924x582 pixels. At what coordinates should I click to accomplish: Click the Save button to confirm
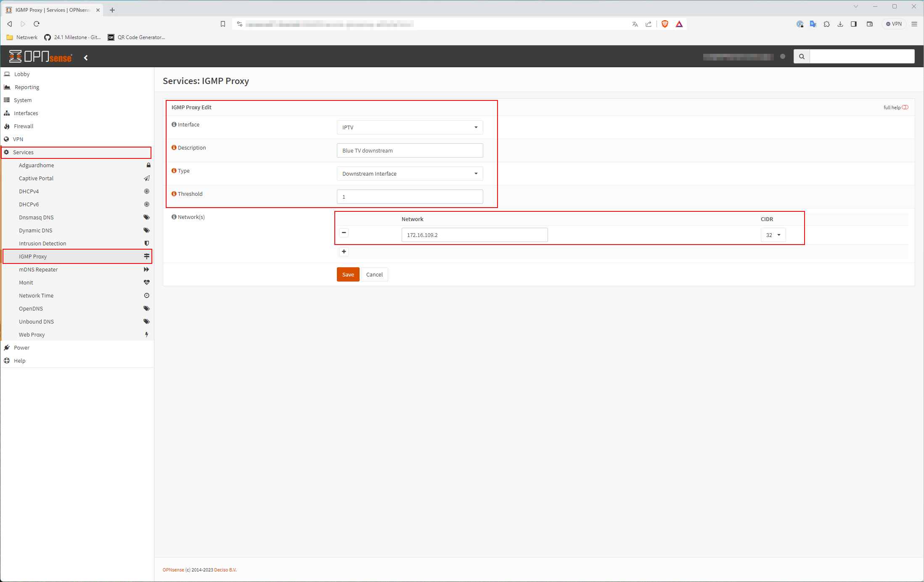click(x=347, y=274)
